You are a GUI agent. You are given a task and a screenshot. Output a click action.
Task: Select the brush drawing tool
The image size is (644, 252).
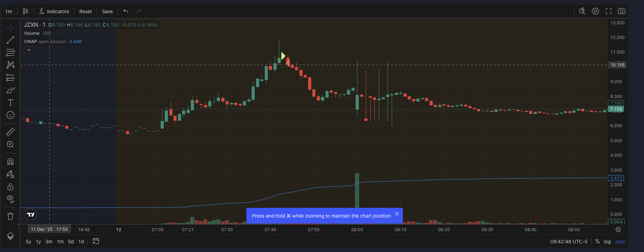pyautogui.click(x=10, y=90)
